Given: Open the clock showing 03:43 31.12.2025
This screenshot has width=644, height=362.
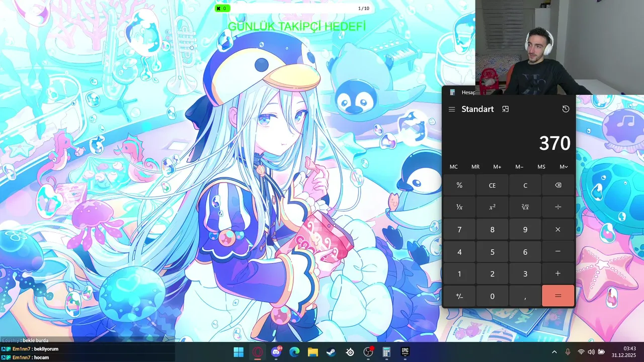Looking at the screenshot, I should pyautogui.click(x=624, y=352).
